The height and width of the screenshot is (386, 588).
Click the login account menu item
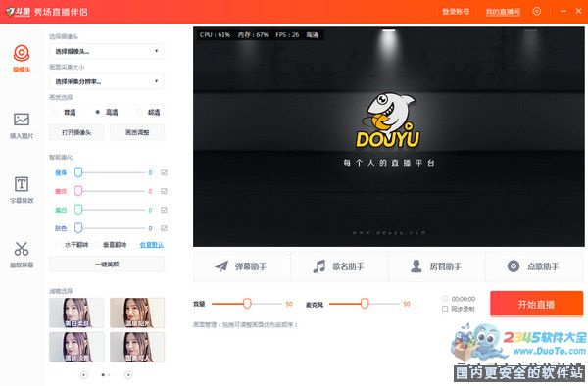pos(456,12)
